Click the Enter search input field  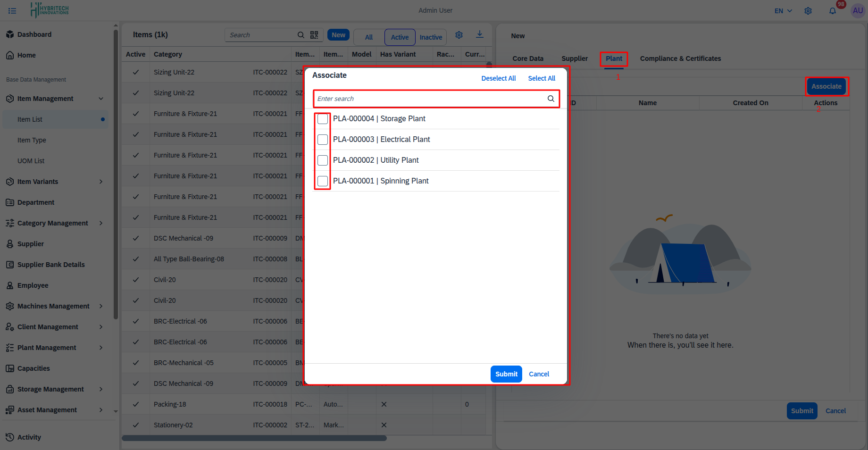pos(429,99)
